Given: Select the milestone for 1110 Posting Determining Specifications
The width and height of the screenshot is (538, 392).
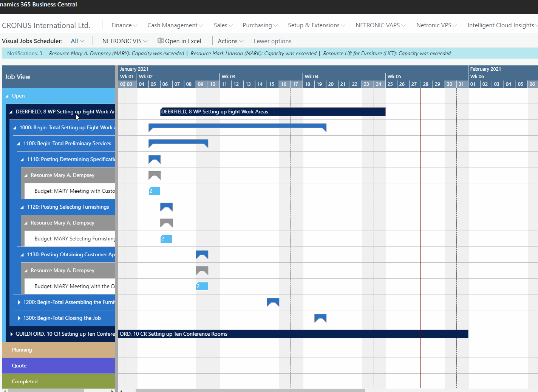Looking at the screenshot, I should click(154, 159).
